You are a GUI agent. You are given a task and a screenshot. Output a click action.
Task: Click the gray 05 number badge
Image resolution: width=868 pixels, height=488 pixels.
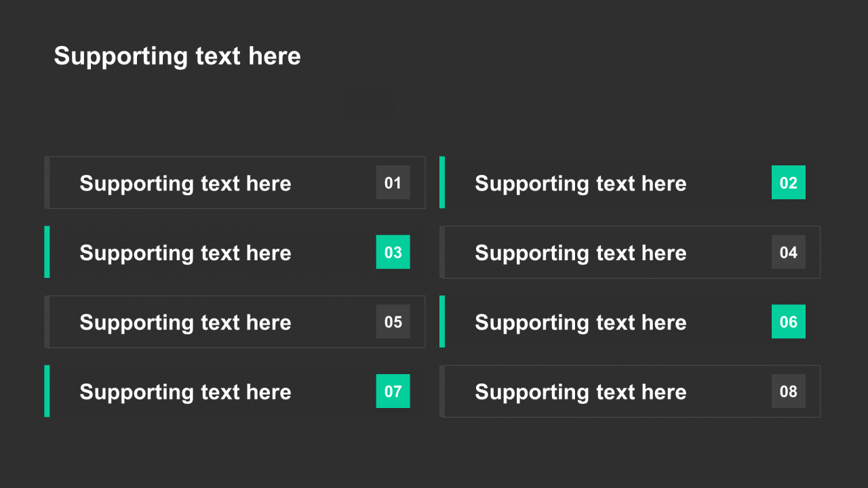coord(393,321)
